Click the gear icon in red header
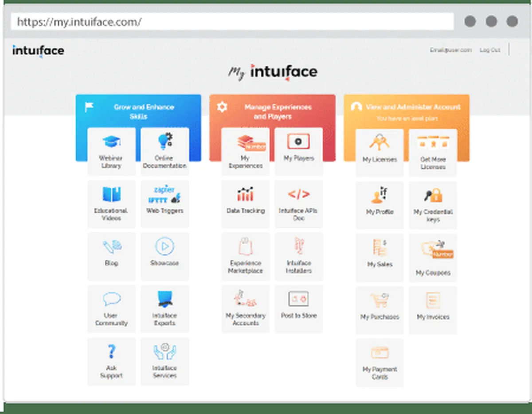Screen dimensions: 532x414 click(222, 107)
